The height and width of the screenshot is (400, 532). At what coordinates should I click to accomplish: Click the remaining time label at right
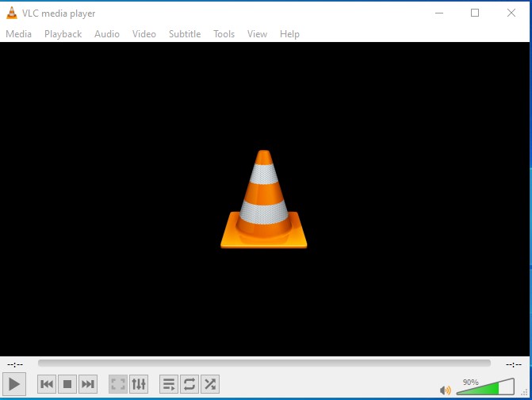click(x=514, y=365)
